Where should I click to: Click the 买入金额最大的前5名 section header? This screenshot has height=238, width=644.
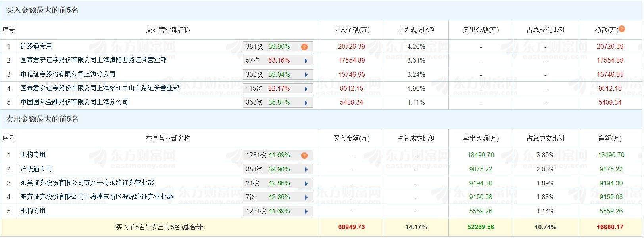[42, 10]
